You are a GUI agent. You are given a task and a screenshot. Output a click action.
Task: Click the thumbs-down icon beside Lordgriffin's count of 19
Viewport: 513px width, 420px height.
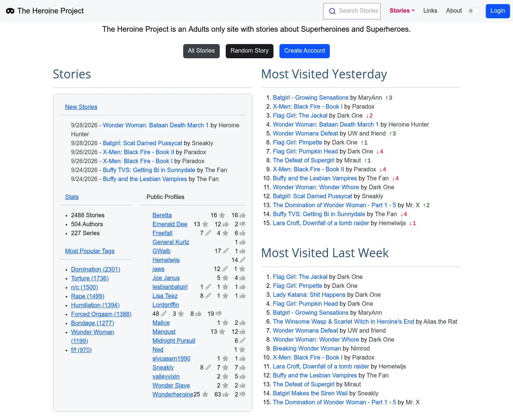pyautogui.click(x=219, y=314)
